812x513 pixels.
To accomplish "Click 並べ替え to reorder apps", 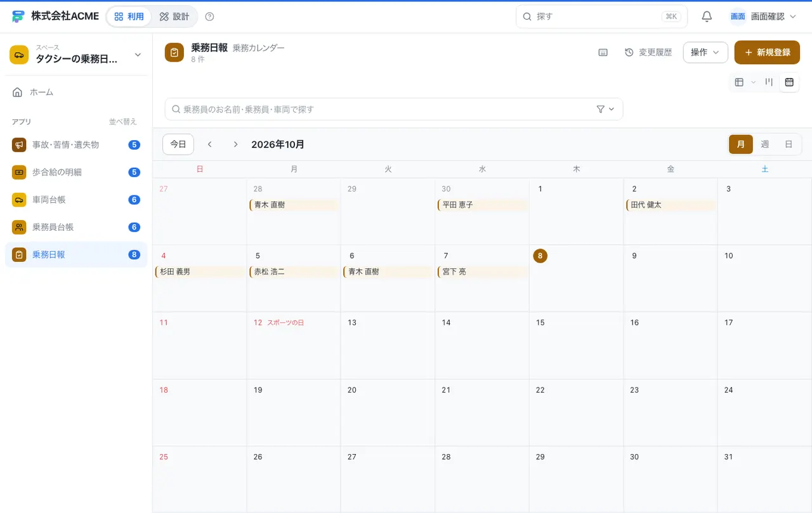I will [x=123, y=122].
